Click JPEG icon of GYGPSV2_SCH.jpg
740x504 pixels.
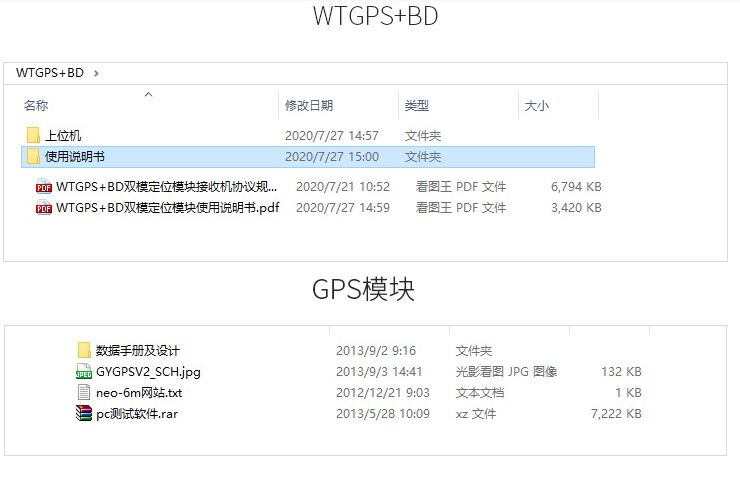(84, 371)
